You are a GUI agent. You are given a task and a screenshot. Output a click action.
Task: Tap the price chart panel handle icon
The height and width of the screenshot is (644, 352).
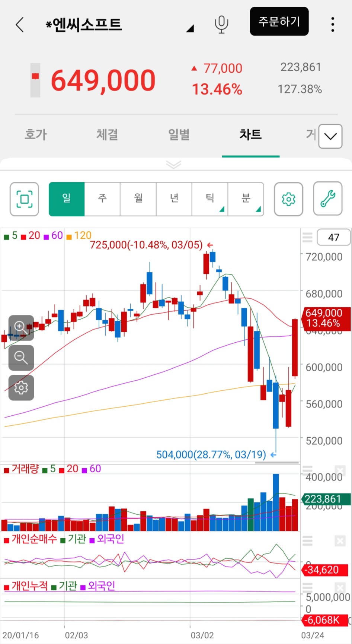(x=307, y=237)
